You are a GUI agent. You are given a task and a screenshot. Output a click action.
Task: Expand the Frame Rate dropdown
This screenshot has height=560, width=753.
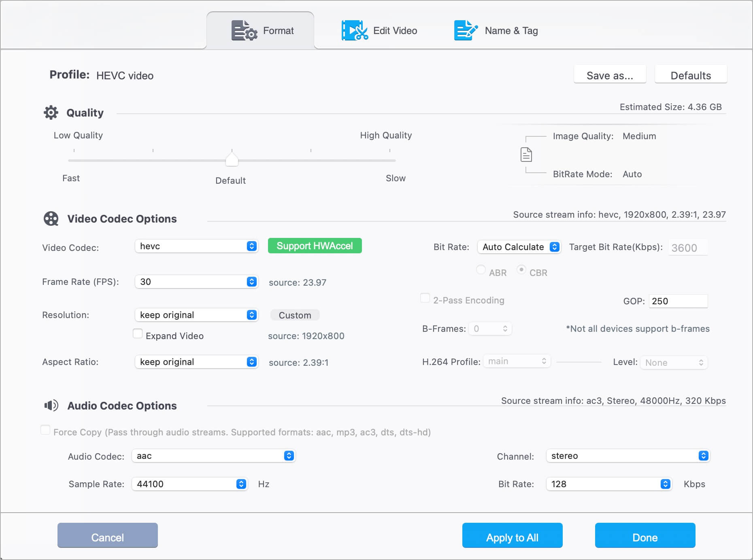196,282
